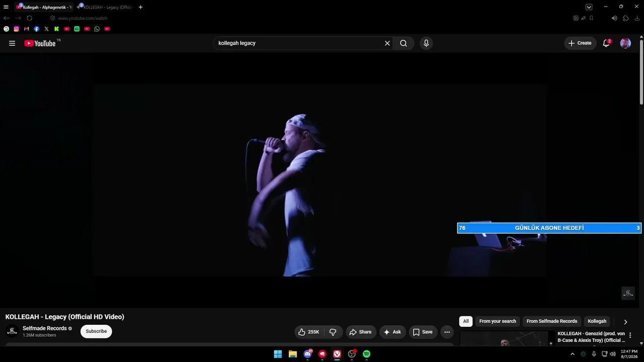Open the Windows Start menu

click(x=278, y=354)
